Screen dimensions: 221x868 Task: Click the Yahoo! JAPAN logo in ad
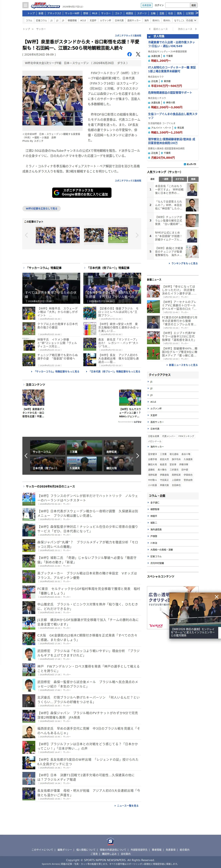pos(156,626)
